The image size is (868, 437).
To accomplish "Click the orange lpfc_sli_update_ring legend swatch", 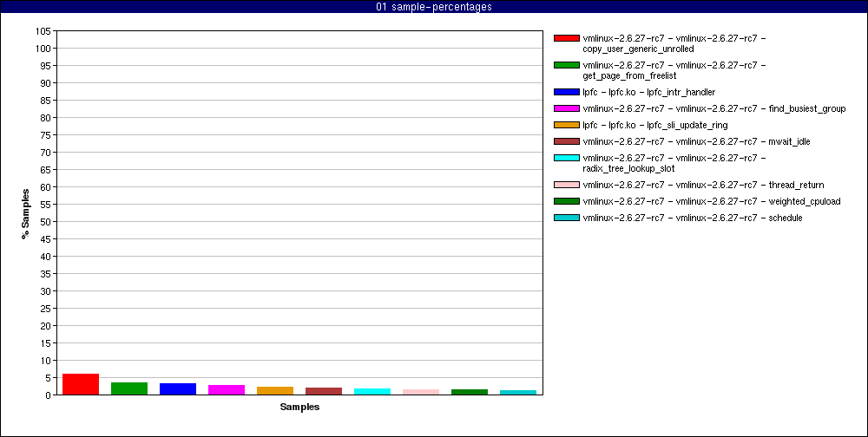I will (x=566, y=125).
